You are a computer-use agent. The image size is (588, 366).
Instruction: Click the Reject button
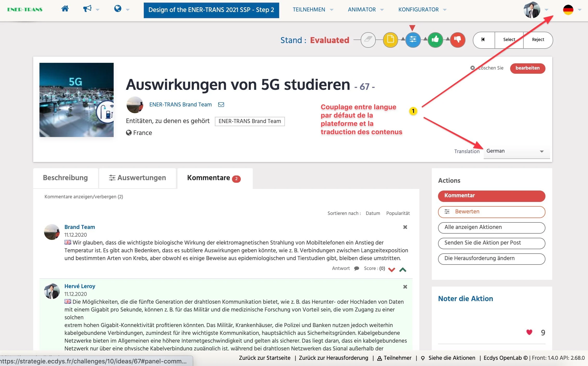click(538, 40)
